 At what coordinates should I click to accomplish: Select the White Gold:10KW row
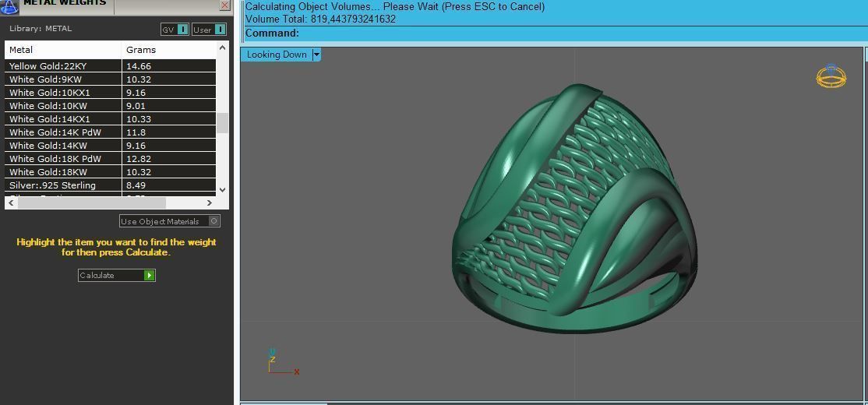110,106
